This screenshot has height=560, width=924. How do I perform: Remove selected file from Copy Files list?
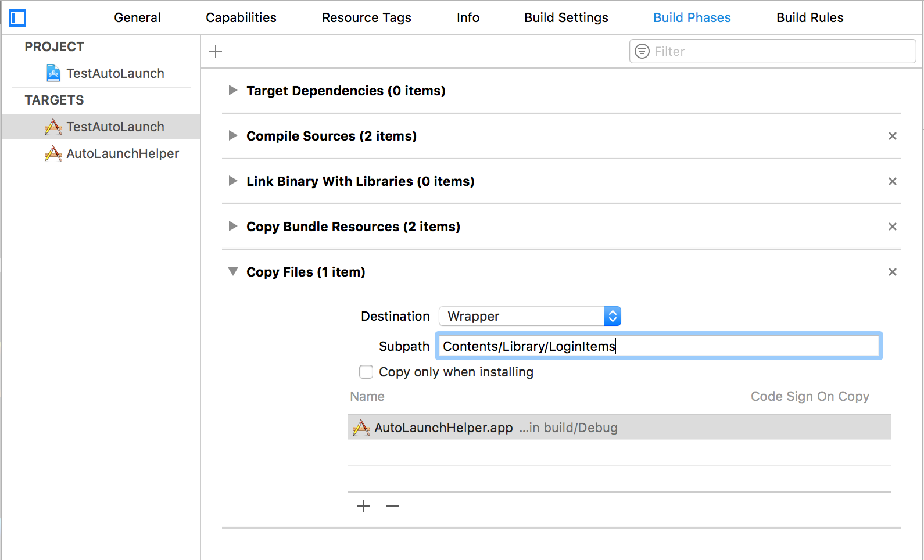click(392, 506)
